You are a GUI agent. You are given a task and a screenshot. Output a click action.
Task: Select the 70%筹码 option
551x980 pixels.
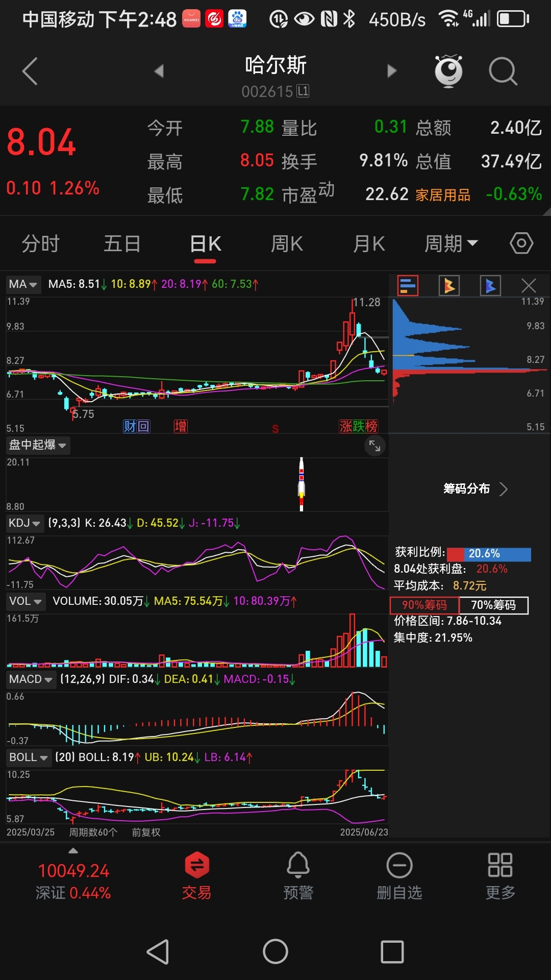tap(493, 605)
